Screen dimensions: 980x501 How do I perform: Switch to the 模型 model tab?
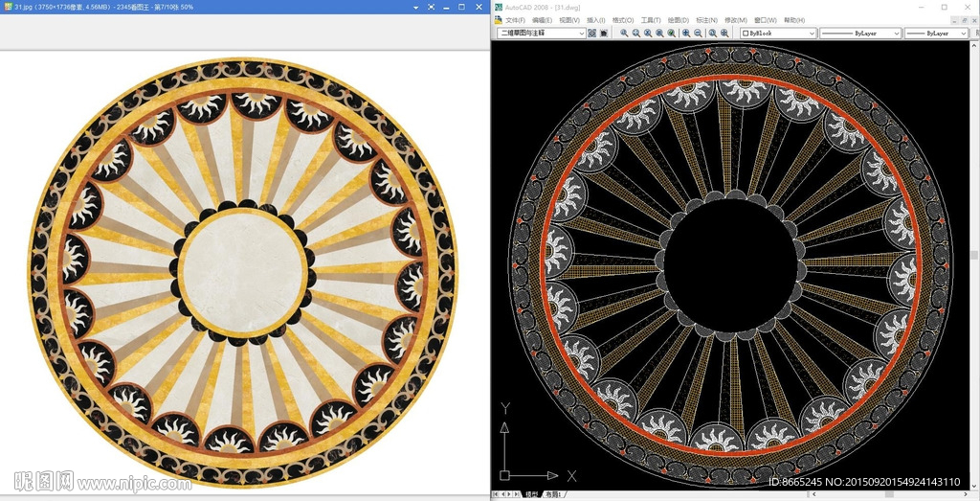coord(531,495)
